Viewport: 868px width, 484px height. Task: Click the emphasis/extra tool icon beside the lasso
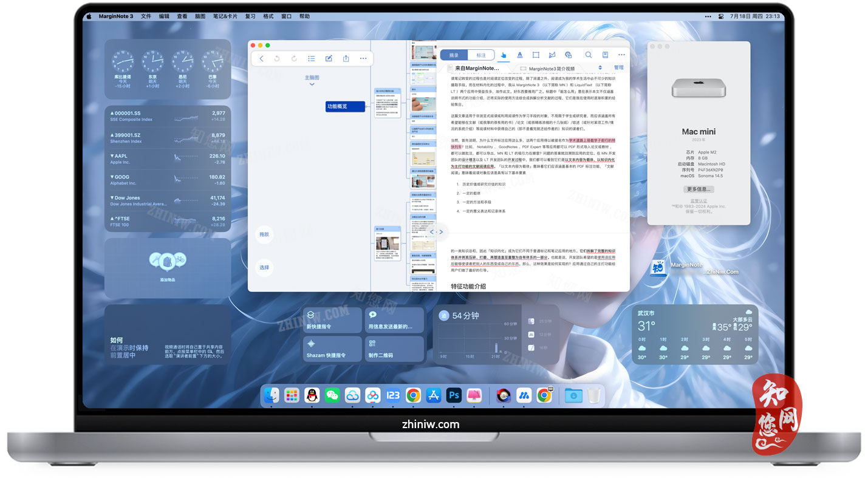(x=568, y=55)
